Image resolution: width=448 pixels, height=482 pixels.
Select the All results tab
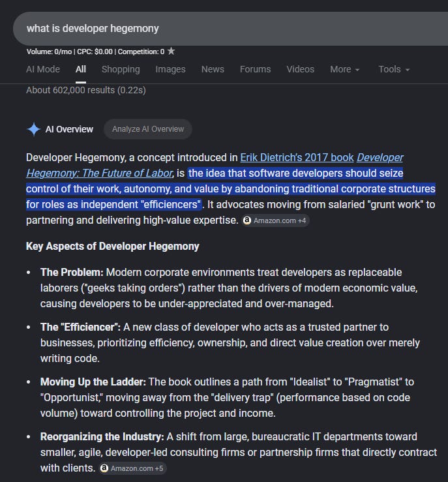(x=81, y=70)
